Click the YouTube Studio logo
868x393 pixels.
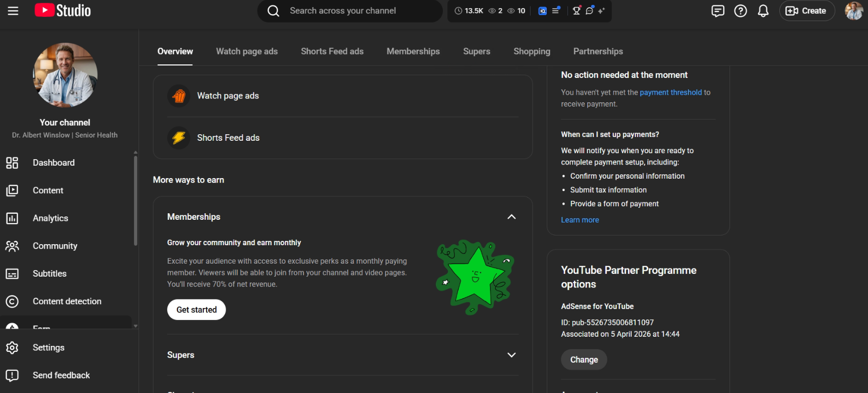[x=63, y=10]
